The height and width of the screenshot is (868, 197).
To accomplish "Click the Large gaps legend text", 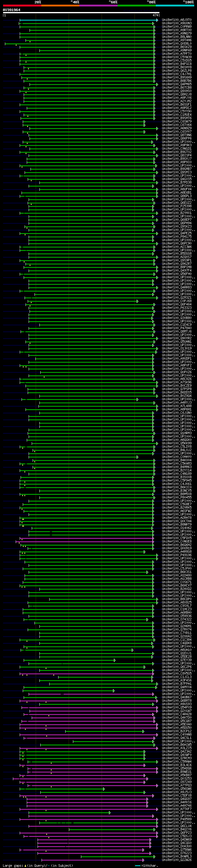I will (x=38, y=865).
